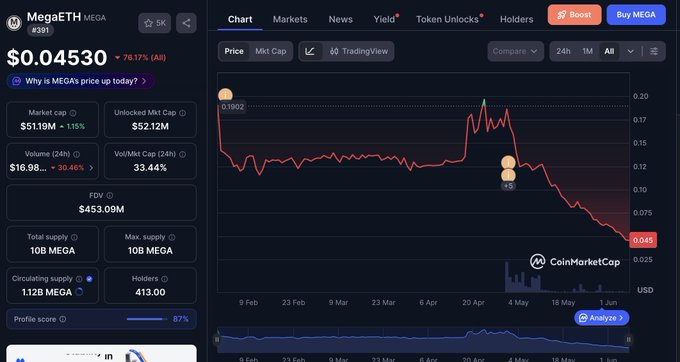Click FDV info icon

coord(110,196)
